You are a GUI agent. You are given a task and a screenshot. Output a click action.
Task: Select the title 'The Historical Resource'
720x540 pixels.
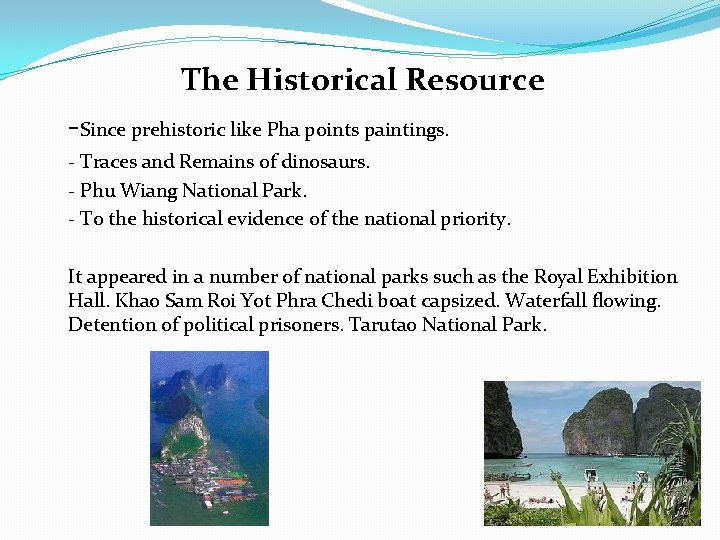pyautogui.click(x=363, y=79)
